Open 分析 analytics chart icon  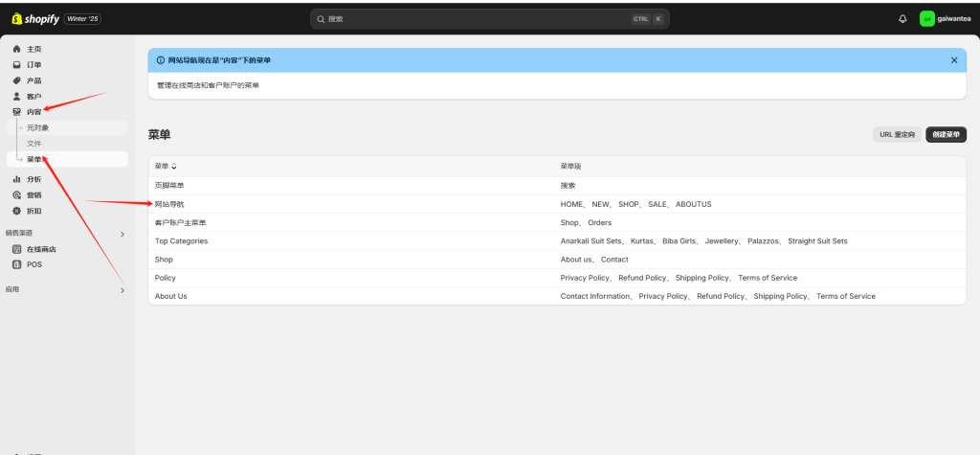pyautogui.click(x=16, y=179)
